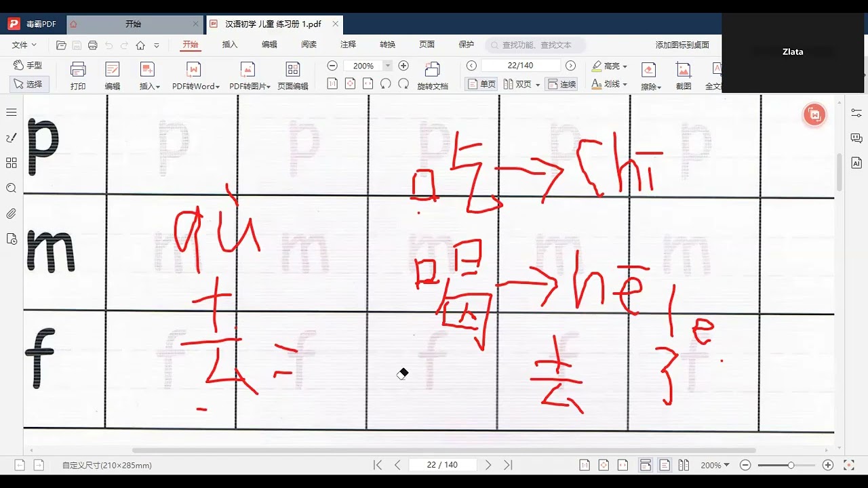Toggle 连续 continuous scrolling
Image resolution: width=868 pixels, height=488 pixels.
[561, 84]
